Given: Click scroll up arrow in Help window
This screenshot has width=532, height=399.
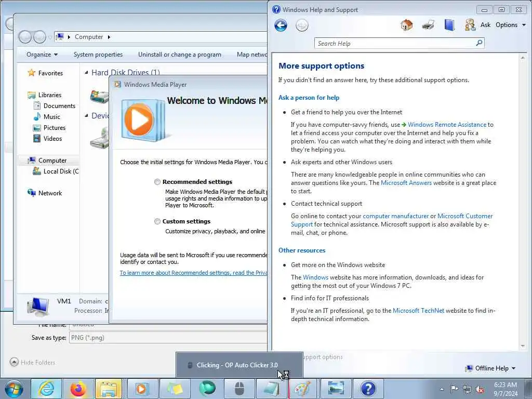Looking at the screenshot, I should [x=523, y=58].
